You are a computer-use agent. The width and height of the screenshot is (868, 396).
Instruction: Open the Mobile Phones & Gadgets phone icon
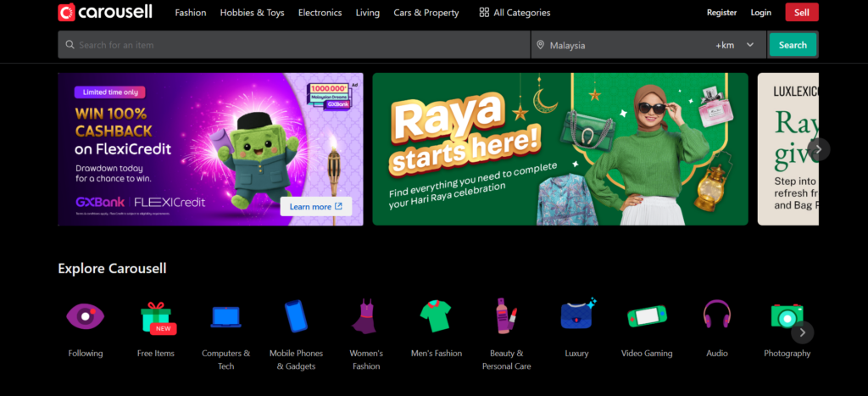(x=296, y=316)
